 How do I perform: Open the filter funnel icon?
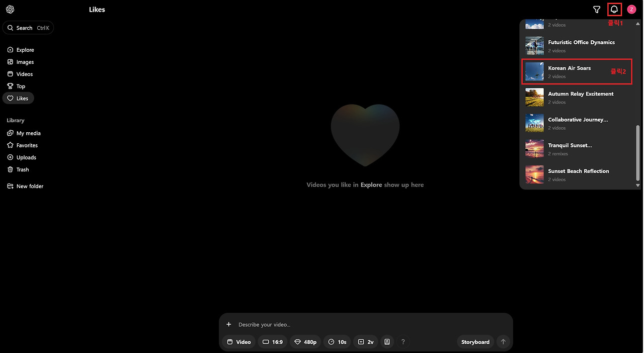click(x=597, y=10)
